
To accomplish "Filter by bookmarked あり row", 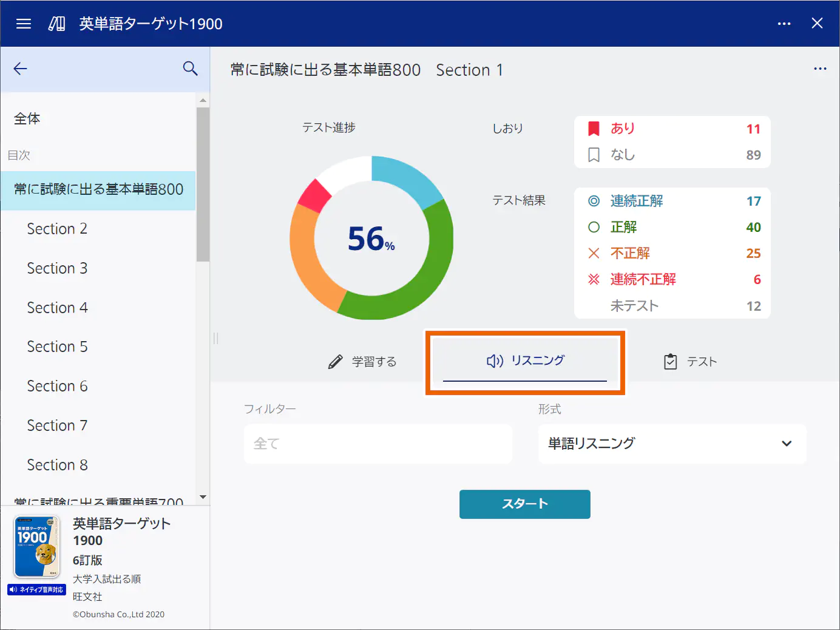I will [672, 129].
